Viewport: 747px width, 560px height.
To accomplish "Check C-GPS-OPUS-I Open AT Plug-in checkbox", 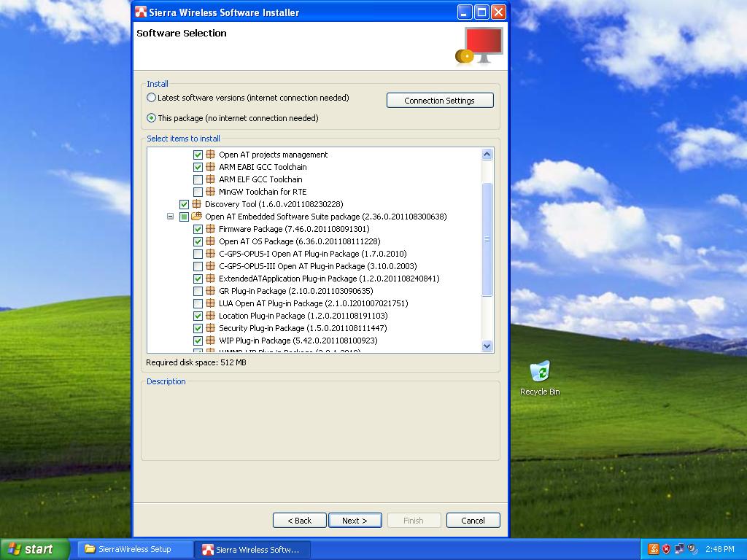I will point(198,254).
